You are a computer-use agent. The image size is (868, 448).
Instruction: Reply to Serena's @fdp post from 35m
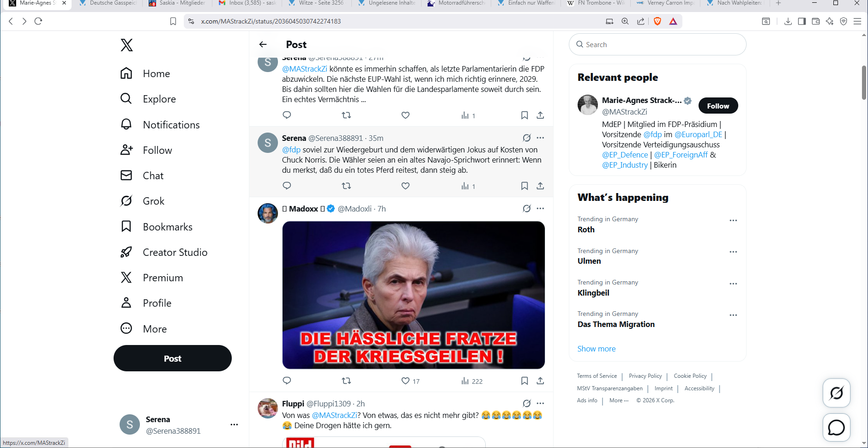coord(287,186)
